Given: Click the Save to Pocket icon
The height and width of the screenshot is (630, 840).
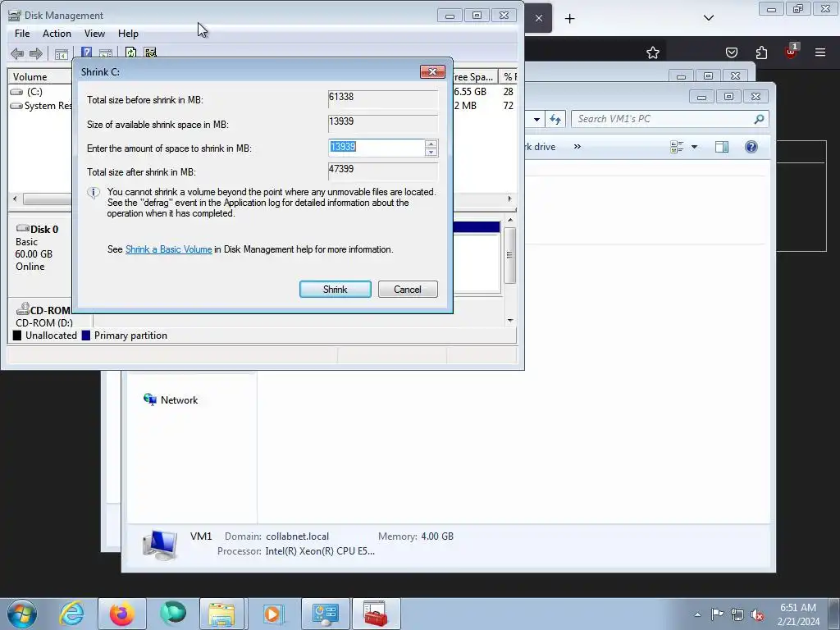Looking at the screenshot, I should [731, 52].
